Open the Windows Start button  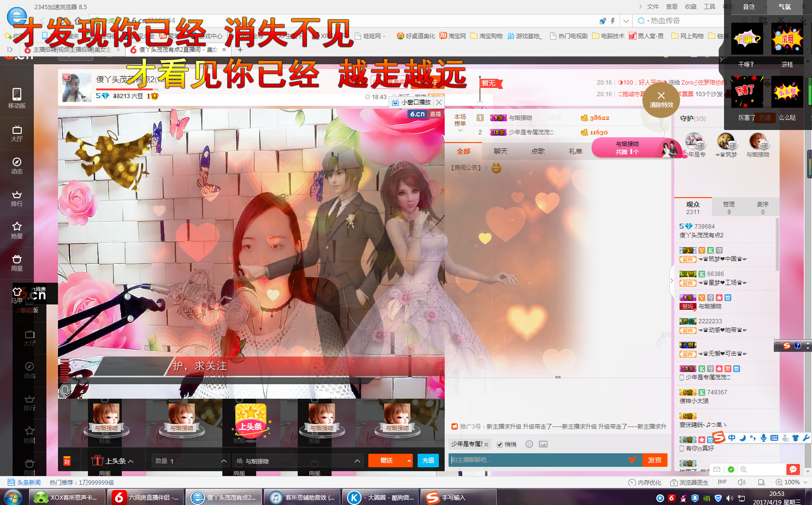click(x=13, y=497)
